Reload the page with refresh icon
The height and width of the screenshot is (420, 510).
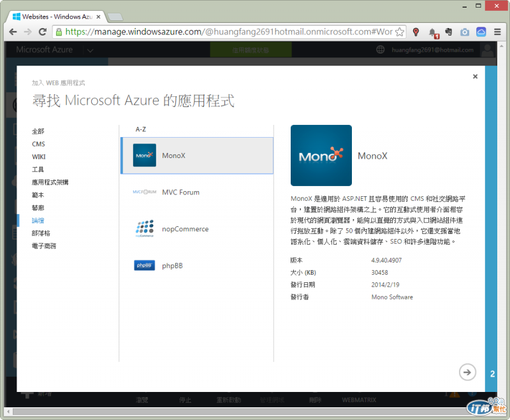point(43,32)
